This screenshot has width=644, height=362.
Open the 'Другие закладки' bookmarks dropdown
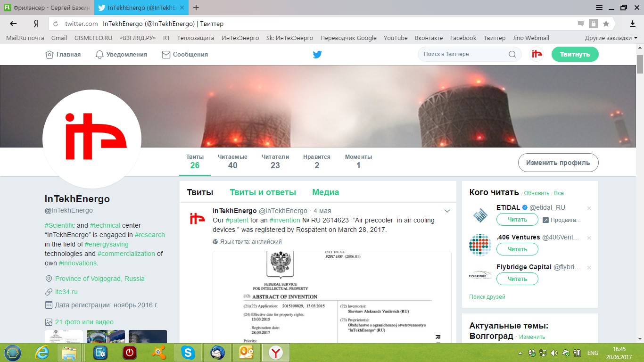[x=611, y=38]
